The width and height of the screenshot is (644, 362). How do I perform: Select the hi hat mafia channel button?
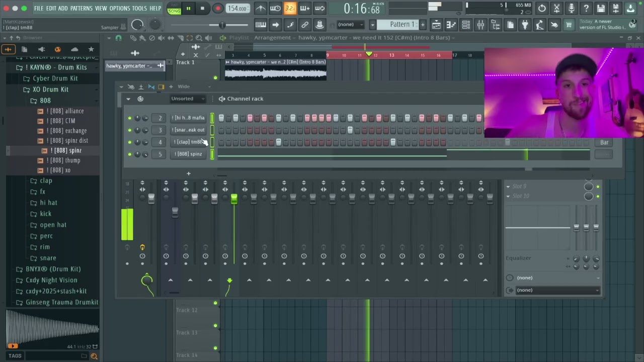point(188,118)
